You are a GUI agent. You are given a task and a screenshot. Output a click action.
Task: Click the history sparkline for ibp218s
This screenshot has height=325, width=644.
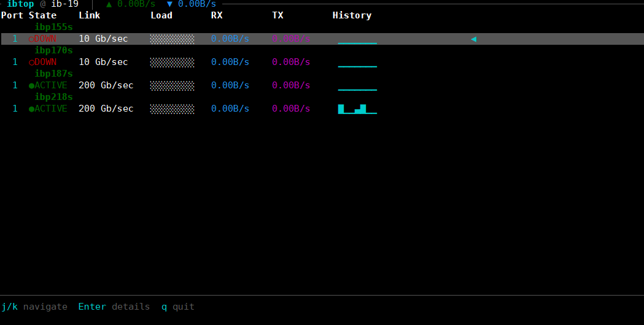tap(357, 109)
